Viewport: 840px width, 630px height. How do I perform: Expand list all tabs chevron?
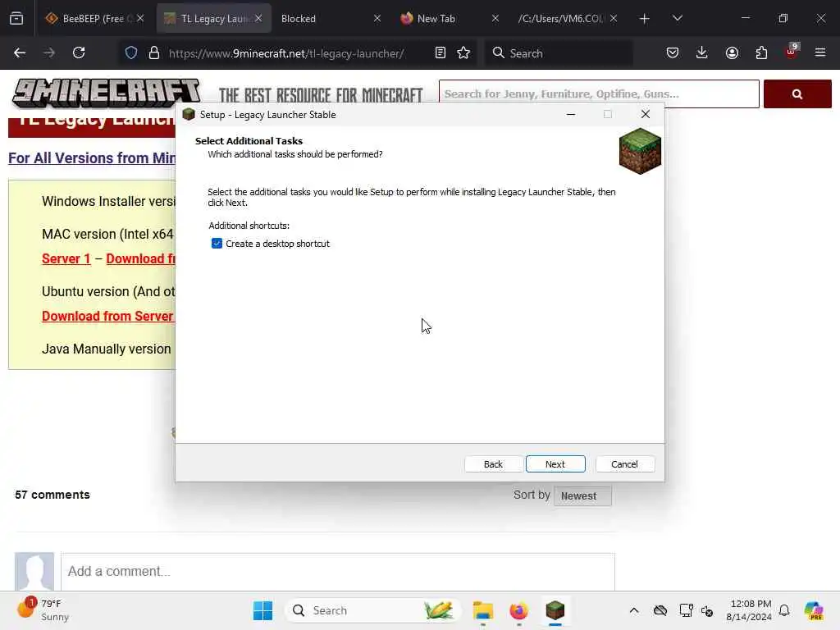coord(677,18)
